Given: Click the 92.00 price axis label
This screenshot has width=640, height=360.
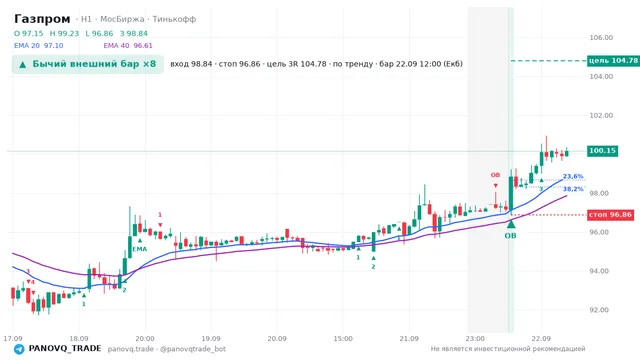Looking at the screenshot, I should (x=599, y=310).
